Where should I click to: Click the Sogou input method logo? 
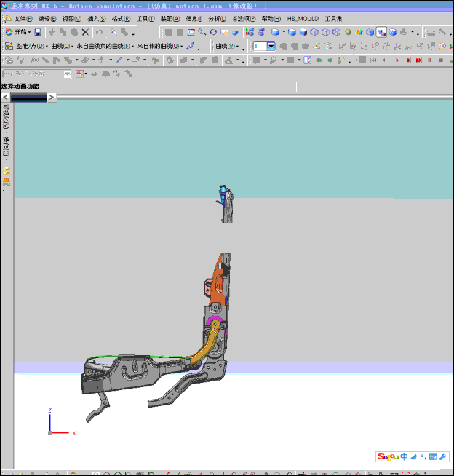388,456
